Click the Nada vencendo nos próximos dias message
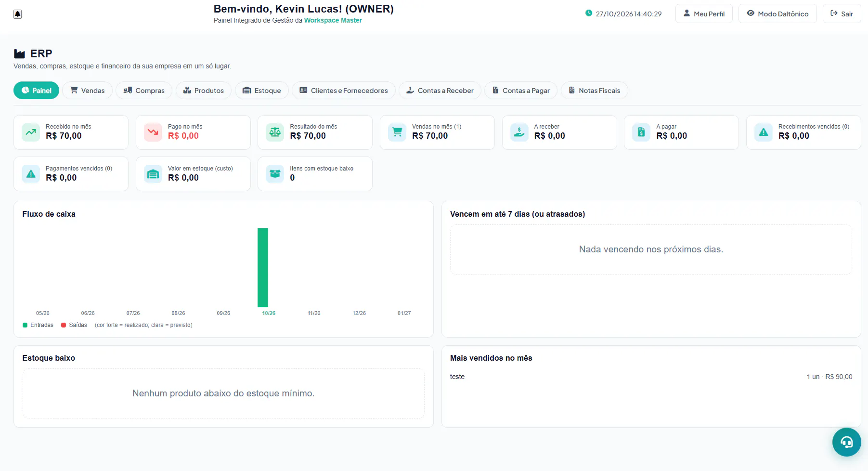868x471 pixels. point(651,249)
